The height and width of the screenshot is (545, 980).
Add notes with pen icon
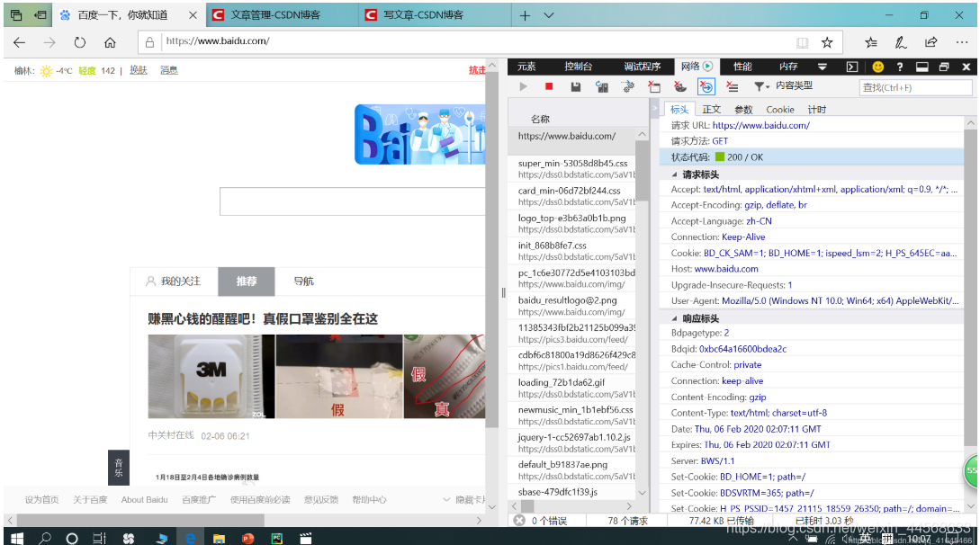[x=901, y=42]
